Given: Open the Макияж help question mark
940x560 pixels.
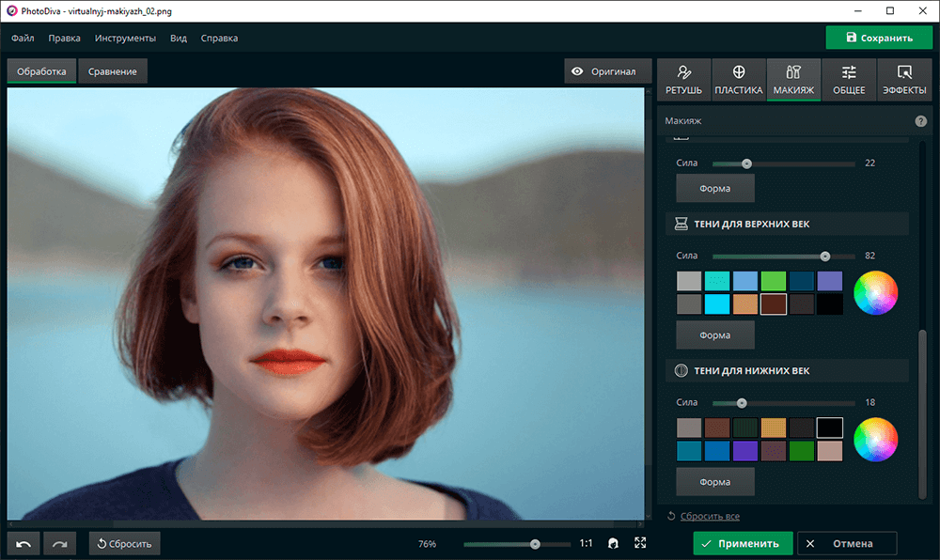Looking at the screenshot, I should [920, 121].
